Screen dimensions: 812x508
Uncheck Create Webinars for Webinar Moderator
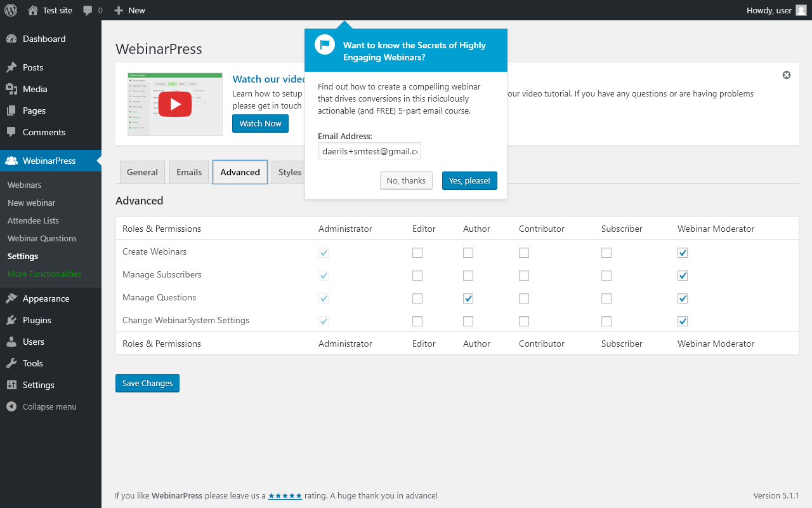point(683,253)
